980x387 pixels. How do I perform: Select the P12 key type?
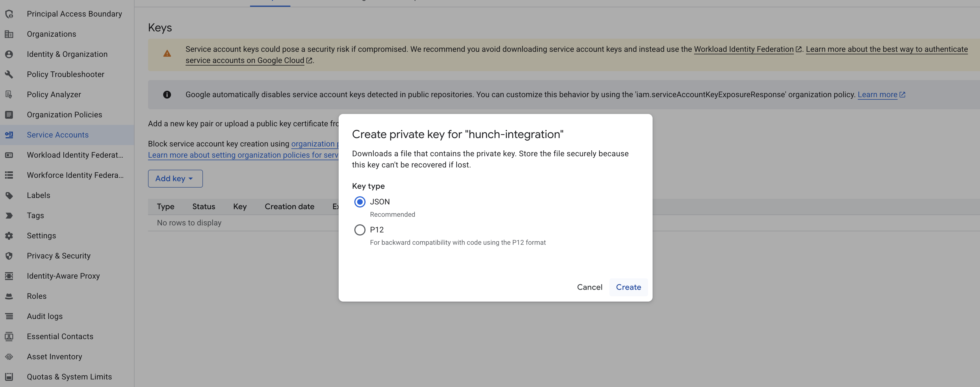pyautogui.click(x=359, y=230)
